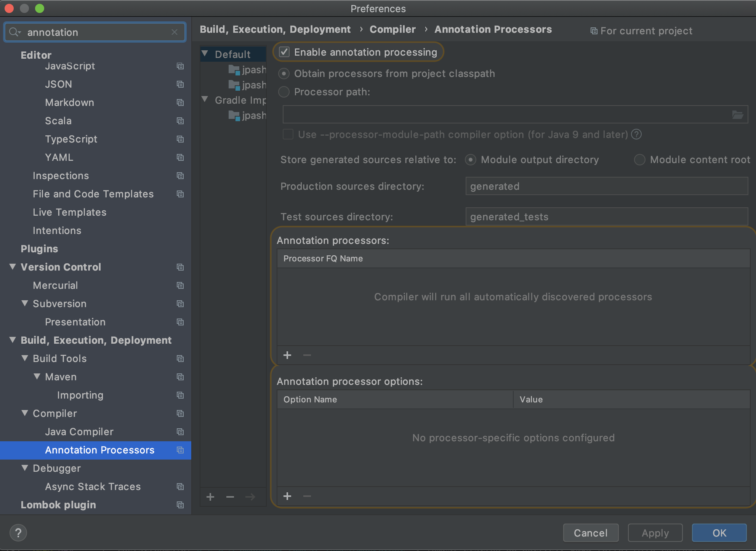Click the help icon next to the processor-module-path option
This screenshot has width=756, height=551.
[x=636, y=135]
